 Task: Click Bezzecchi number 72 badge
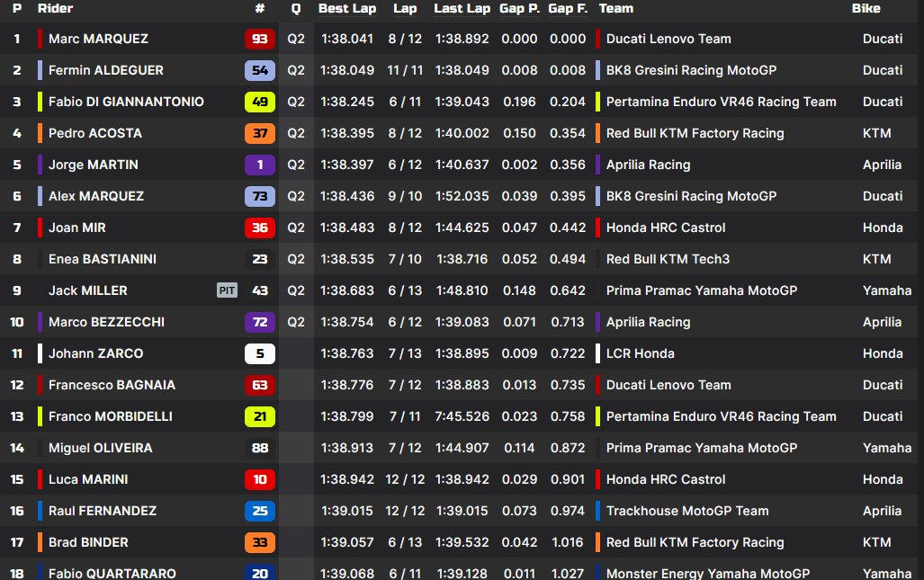click(260, 323)
